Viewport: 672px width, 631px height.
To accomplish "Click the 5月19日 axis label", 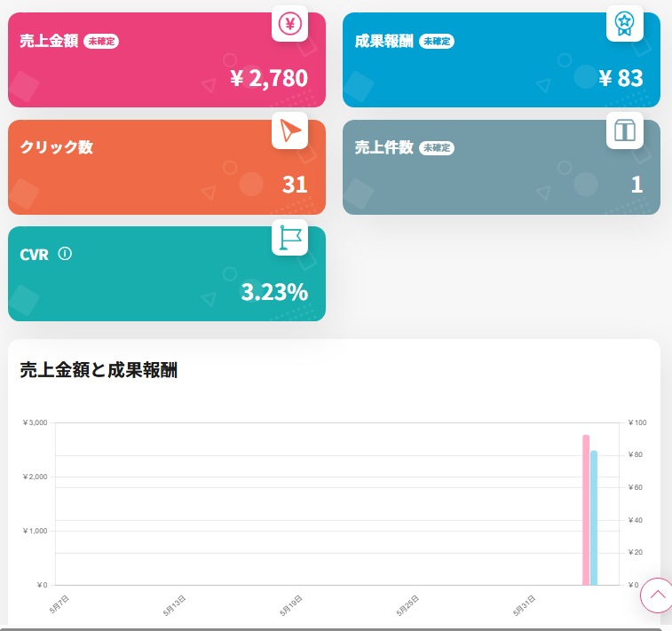I will (291, 605).
